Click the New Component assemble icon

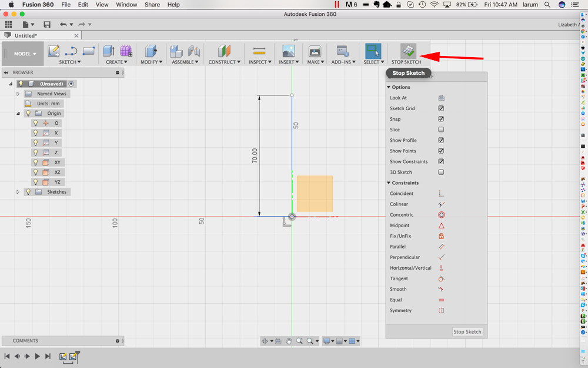click(176, 51)
